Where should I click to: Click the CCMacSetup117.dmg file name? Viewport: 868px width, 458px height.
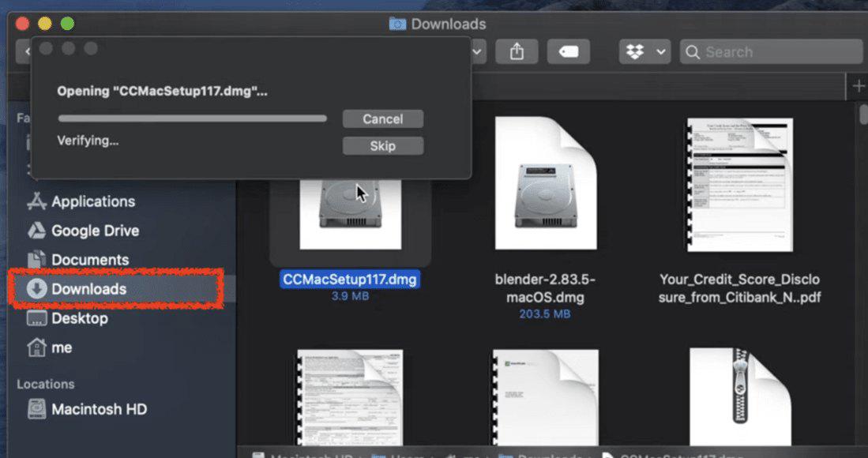(350, 280)
